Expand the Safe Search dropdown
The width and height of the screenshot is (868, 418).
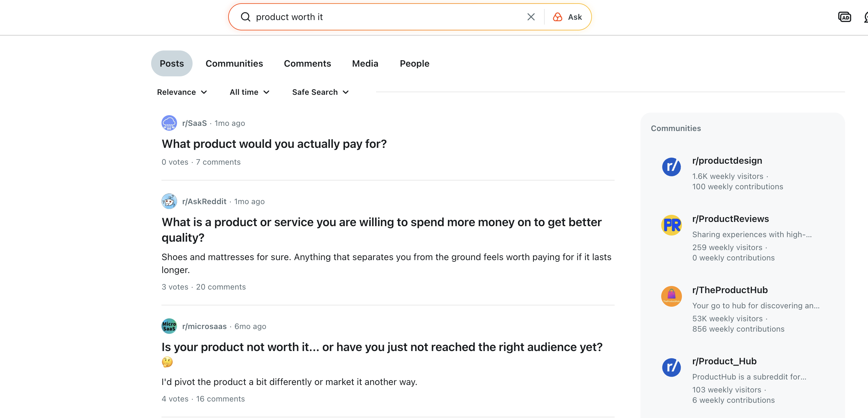coord(320,92)
